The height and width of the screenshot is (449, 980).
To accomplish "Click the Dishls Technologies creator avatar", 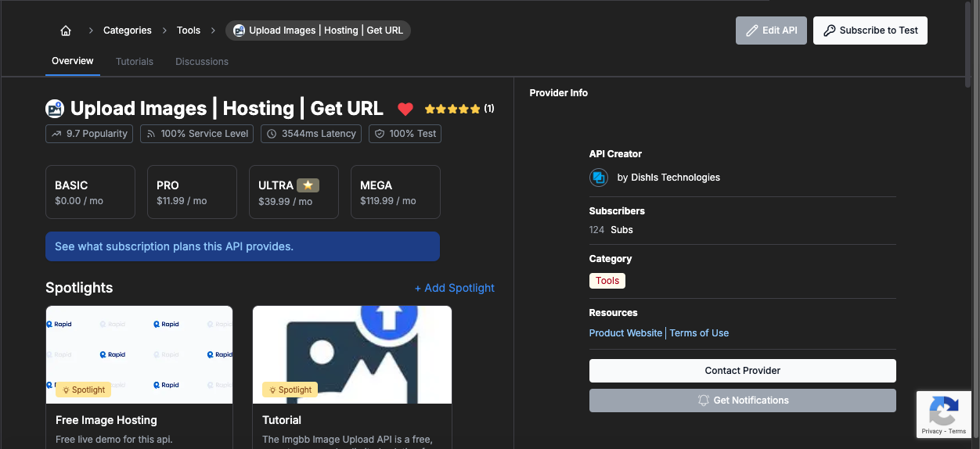I will 599,178.
